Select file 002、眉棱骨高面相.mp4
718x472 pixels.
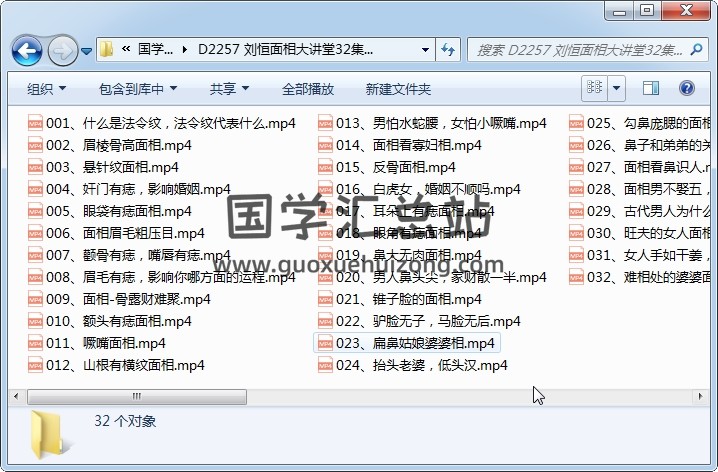tap(110, 145)
